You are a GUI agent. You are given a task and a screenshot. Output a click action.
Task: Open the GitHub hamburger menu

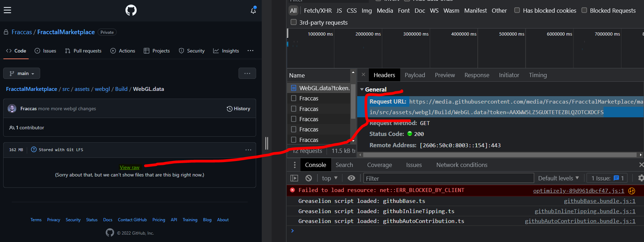click(x=7, y=10)
